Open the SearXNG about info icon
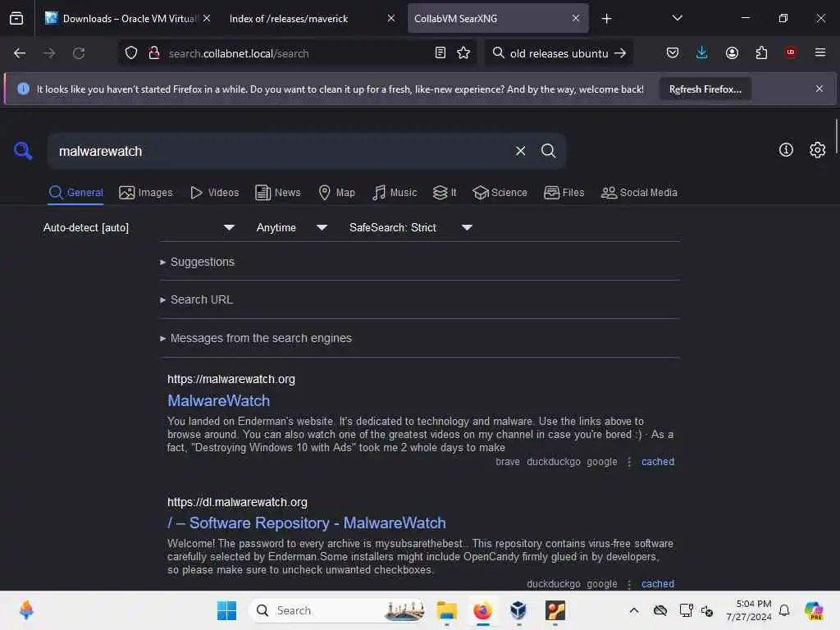Screen dimensions: 840x630 [x=786, y=150]
